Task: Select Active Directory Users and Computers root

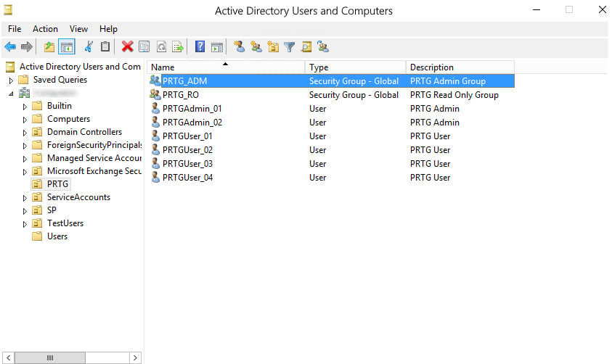Action: click(x=80, y=67)
